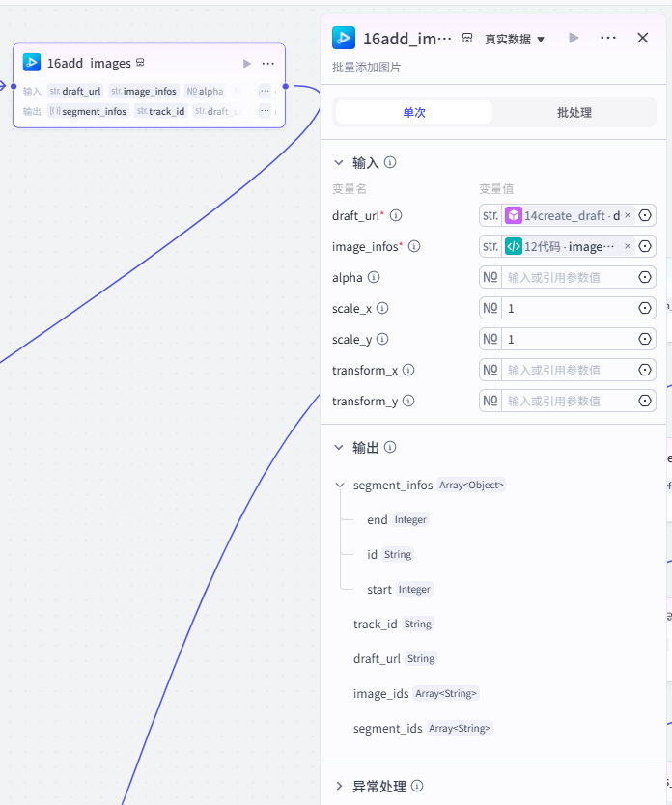The height and width of the screenshot is (805, 672).
Task: Select the segment_ids output row
Action: [423, 728]
